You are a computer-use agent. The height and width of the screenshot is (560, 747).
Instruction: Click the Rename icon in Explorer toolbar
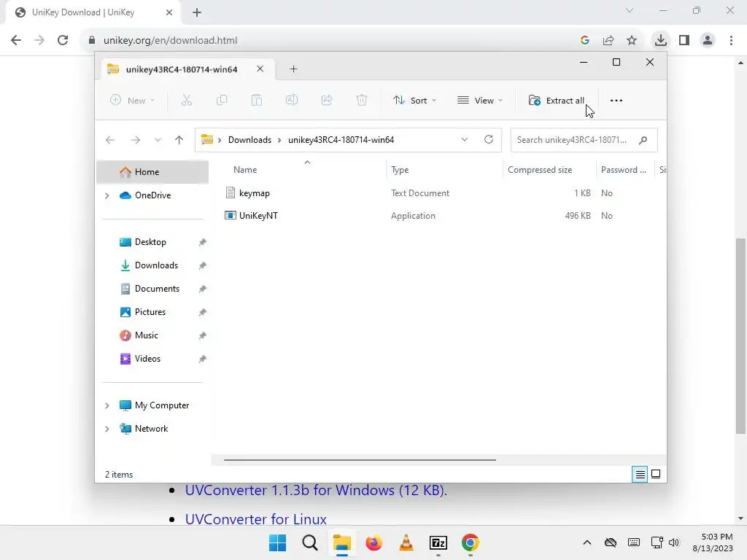pyautogui.click(x=292, y=100)
